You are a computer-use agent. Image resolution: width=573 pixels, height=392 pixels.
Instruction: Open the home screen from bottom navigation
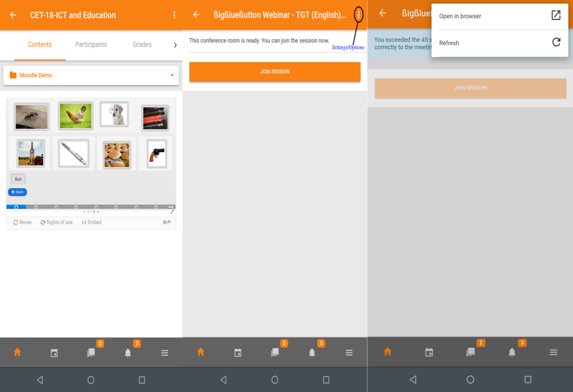pos(17,352)
